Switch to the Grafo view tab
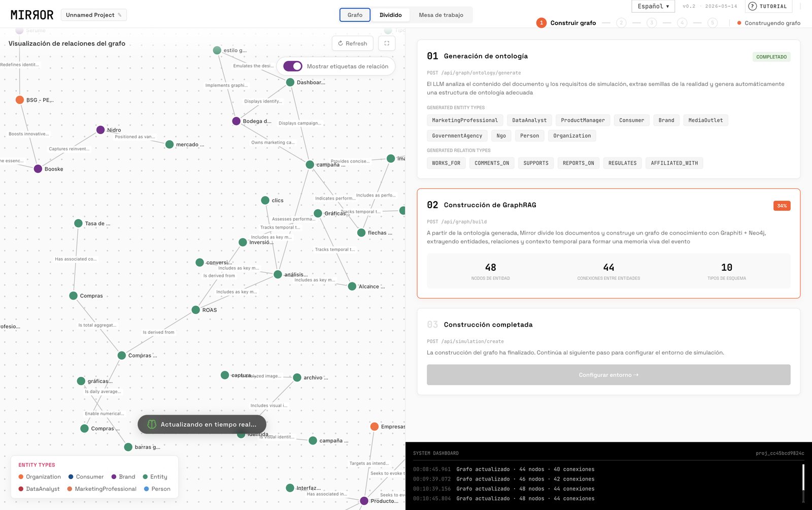 [x=355, y=15]
